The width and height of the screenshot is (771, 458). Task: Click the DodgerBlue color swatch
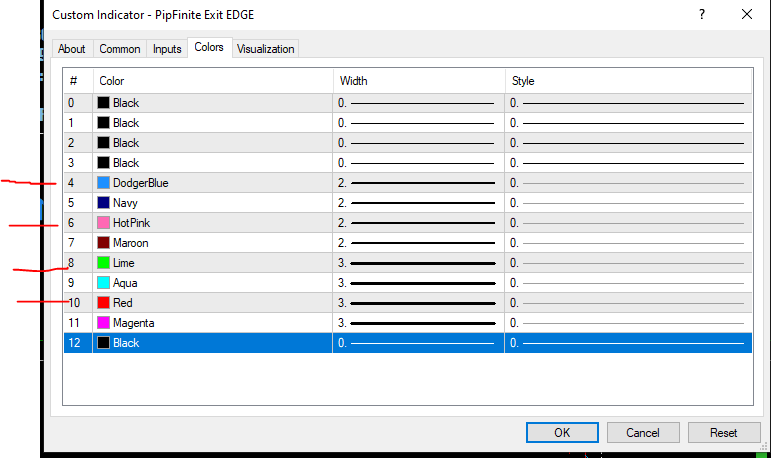point(103,183)
